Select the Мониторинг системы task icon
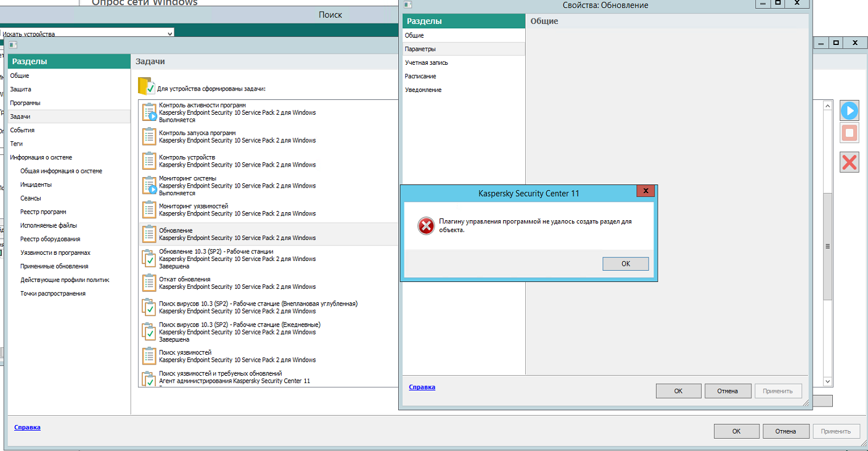868x451 pixels. pos(149,186)
